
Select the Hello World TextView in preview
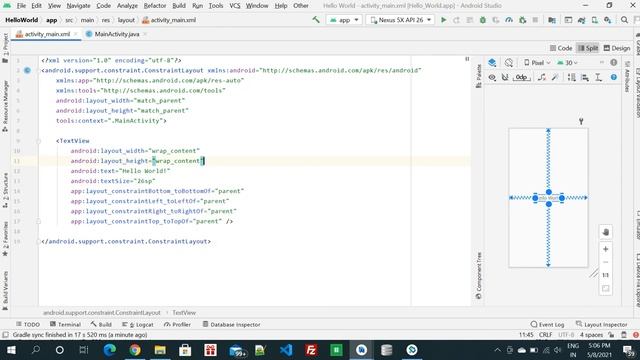(x=548, y=198)
